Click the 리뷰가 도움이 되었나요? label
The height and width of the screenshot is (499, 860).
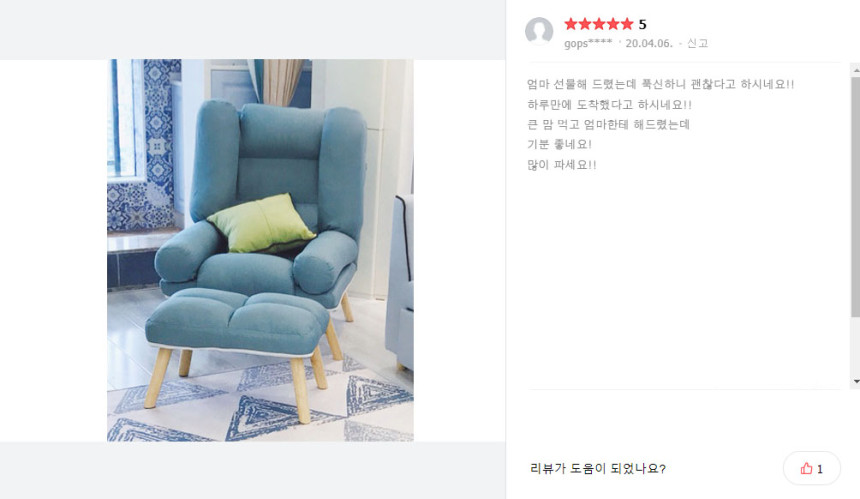click(x=598, y=468)
